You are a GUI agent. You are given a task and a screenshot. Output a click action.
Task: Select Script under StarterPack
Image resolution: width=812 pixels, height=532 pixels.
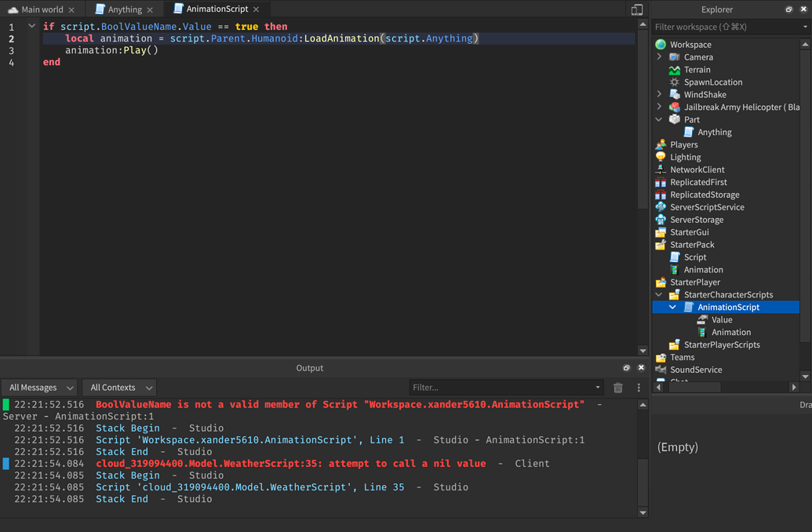[695, 257]
